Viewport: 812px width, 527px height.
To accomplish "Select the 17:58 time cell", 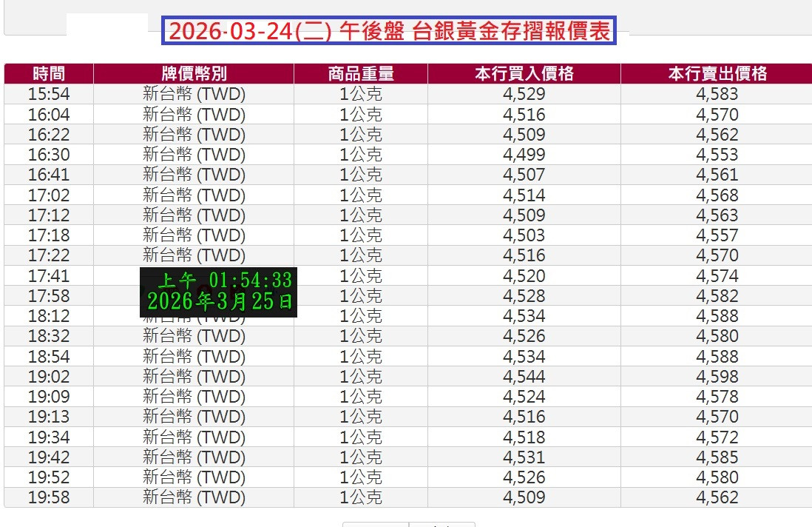I will click(x=49, y=296).
